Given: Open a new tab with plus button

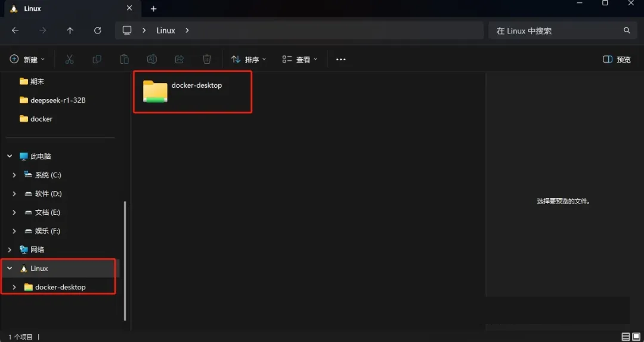Looking at the screenshot, I should pyautogui.click(x=153, y=9).
